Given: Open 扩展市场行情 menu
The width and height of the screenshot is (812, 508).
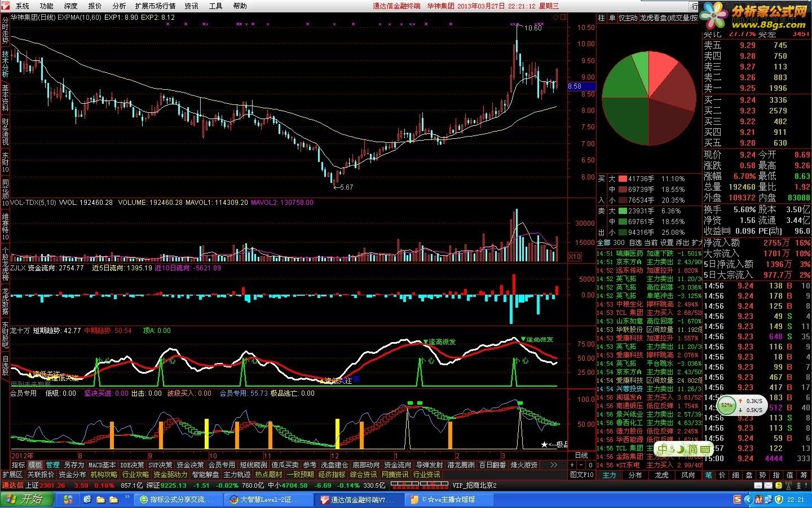Looking at the screenshot, I should click(x=155, y=6).
